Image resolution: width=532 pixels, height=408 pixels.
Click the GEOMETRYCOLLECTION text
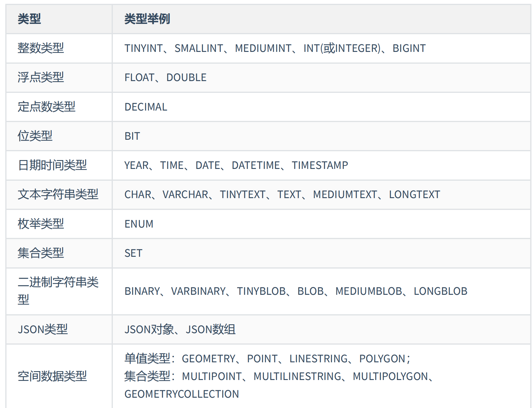pyautogui.click(x=181, y=394)
